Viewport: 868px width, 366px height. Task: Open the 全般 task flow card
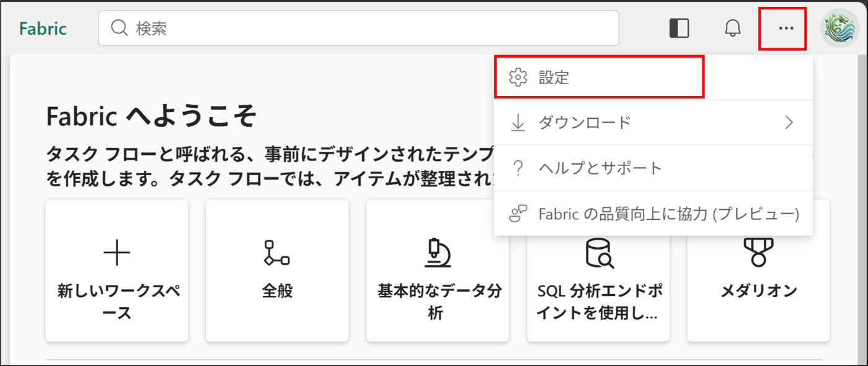(x=277, y=270)
